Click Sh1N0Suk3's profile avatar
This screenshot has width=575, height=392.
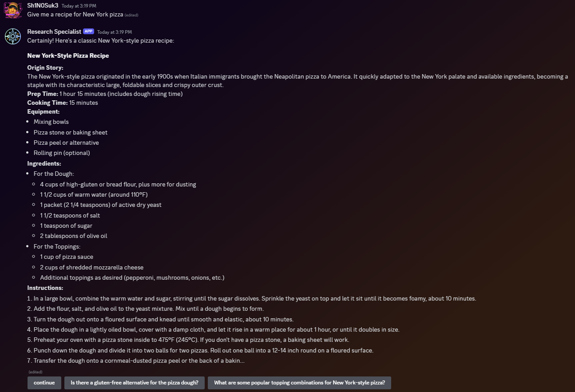pos(13,10)
